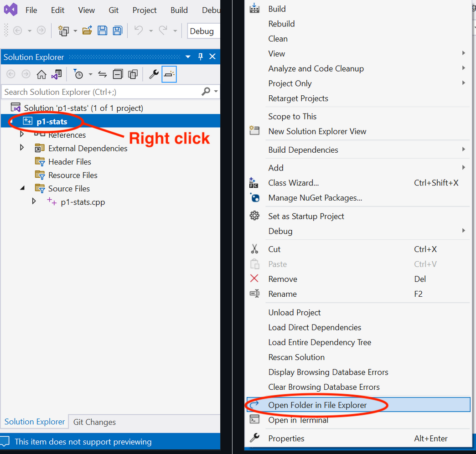Open the New Project dropdown arrow
476x454 pixels.
point(75,31)
